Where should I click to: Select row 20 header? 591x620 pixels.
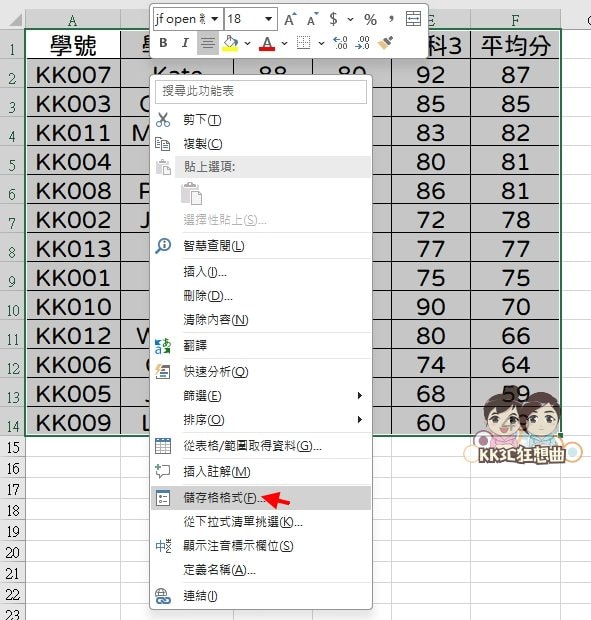click(13, 552)
